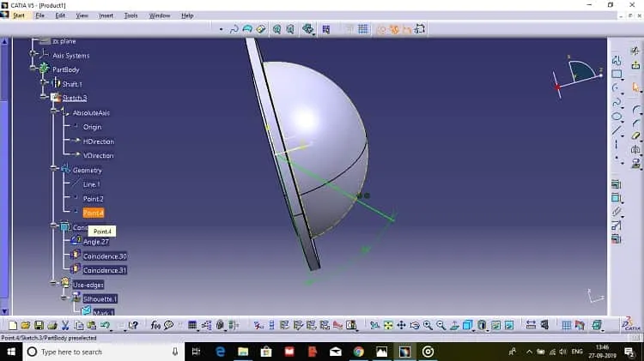
Task: Open the Rectangle profile dropdown arrow
Action: pos(623,79)
